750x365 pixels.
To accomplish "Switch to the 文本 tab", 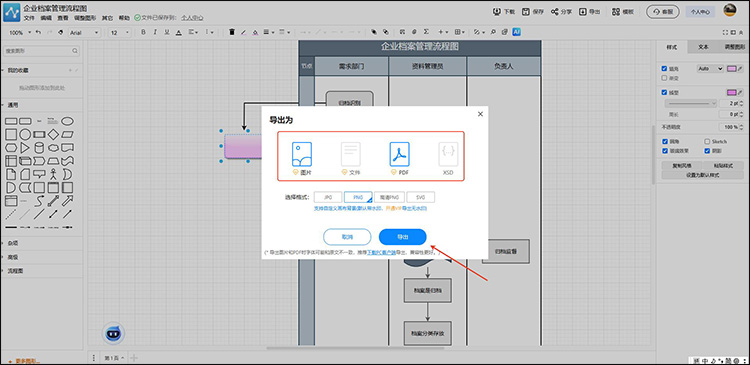I will coord(703,47).
